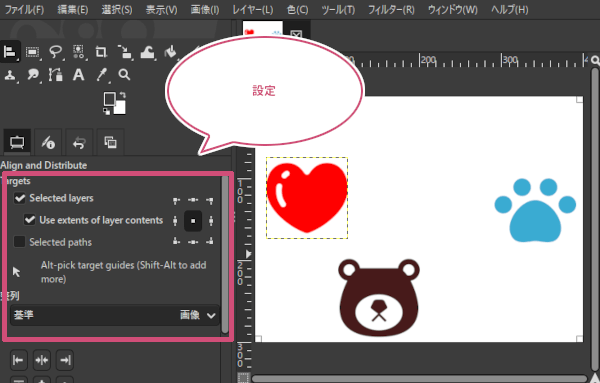Viewport: 600px width, 383px height.
Task: Select the Warp Transform tool
Action: point(147,52)
